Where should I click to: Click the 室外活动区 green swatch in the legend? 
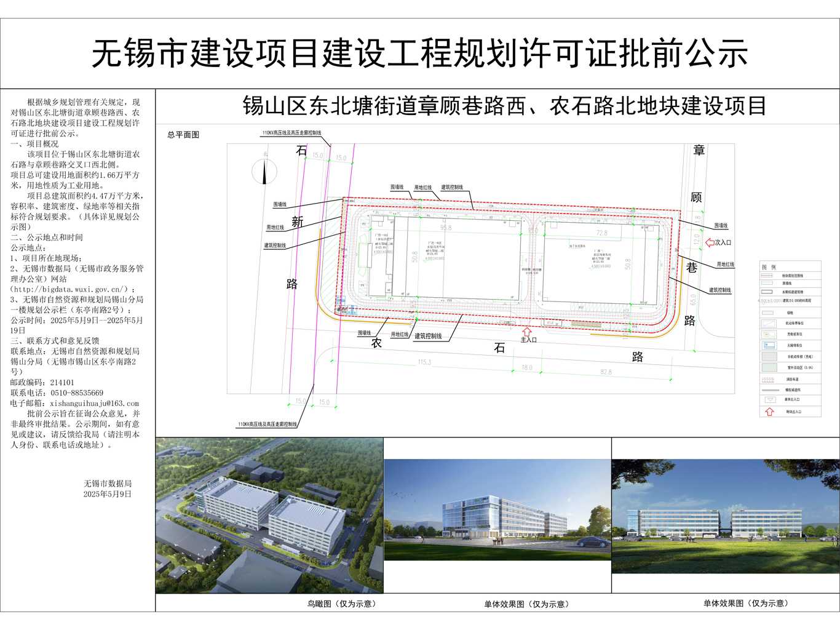pos(769,367)
